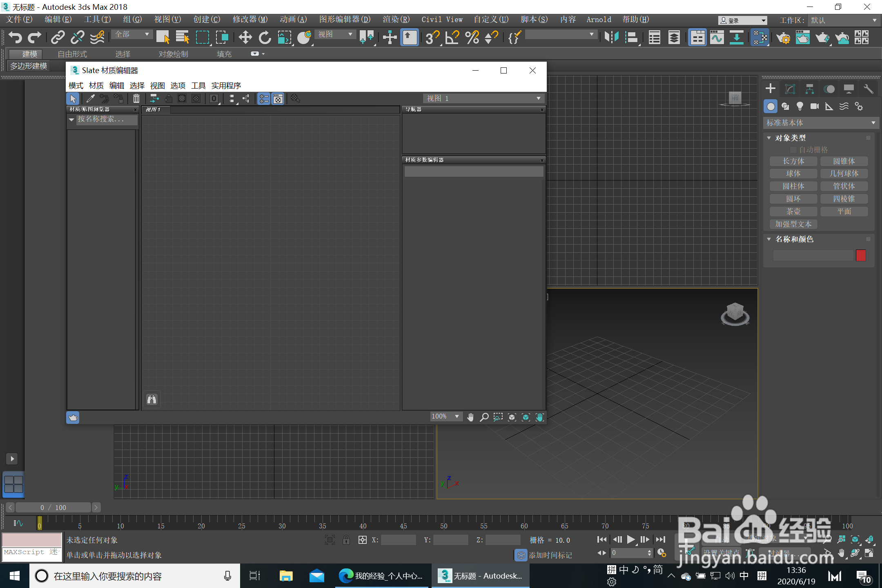The height and width of the screenshot is (588, 882).
Task: Open the 渲染(R) menu in main menu bar
Action: point(396,19)
